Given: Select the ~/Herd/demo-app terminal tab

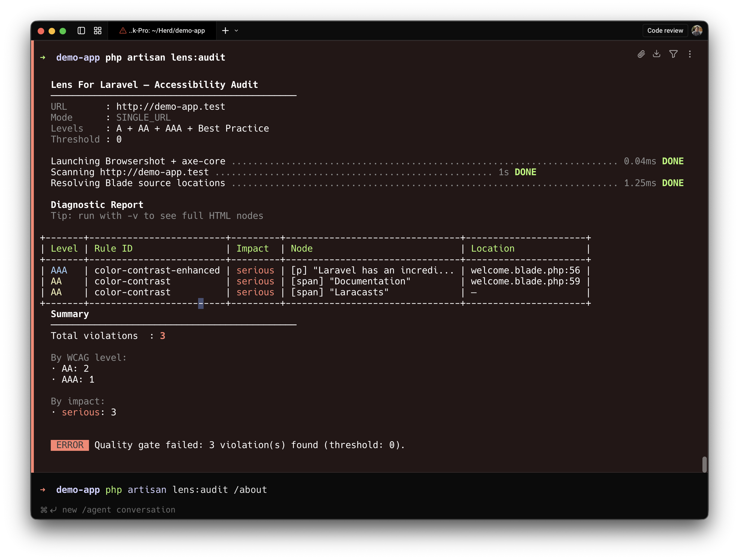Looking at the screenshot, I should coord(167,31).
